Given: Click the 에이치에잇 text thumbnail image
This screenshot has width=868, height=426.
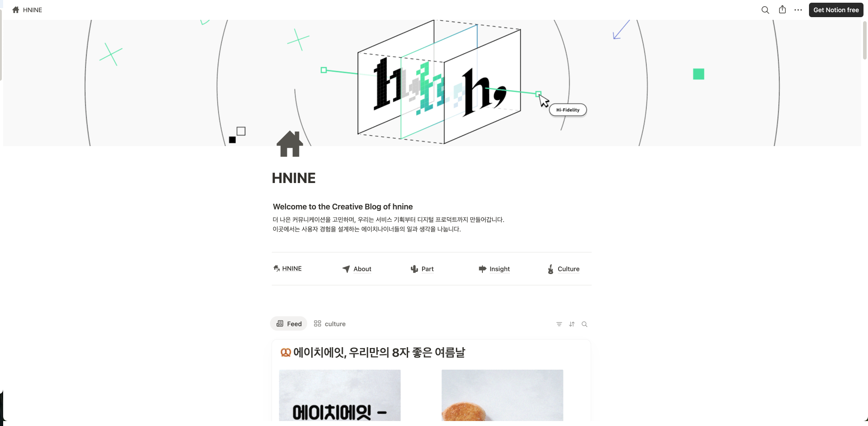Looking at the screenshot, I should coord(340,395).
